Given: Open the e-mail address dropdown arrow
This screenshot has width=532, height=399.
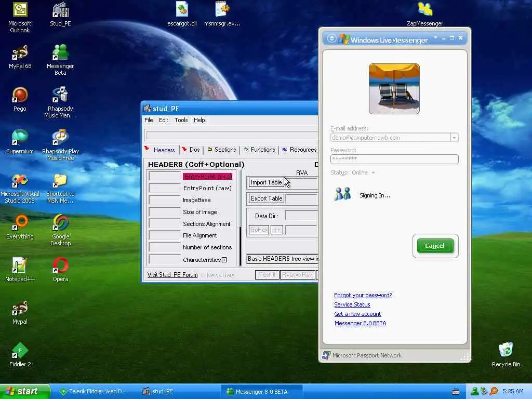Looking at the screenshot, I should pos(454,138).
